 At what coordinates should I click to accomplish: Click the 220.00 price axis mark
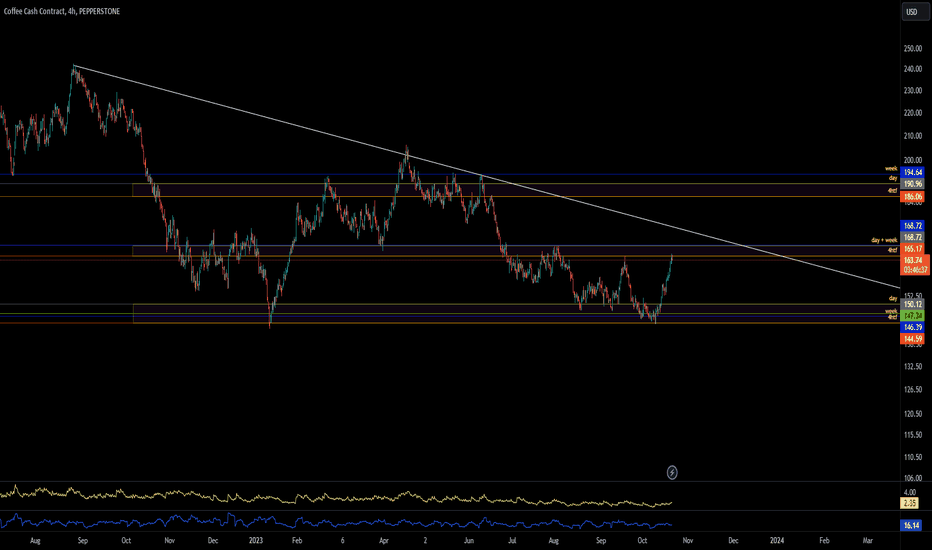click(912, 113)
